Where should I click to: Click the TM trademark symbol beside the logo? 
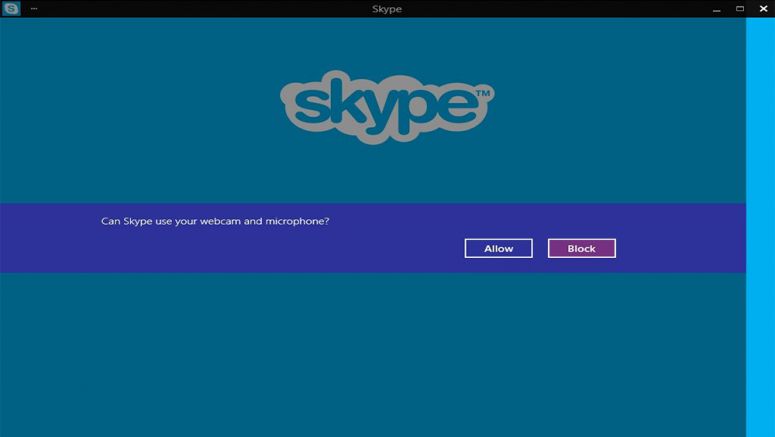pyautogui.click(x=482, y=94)
